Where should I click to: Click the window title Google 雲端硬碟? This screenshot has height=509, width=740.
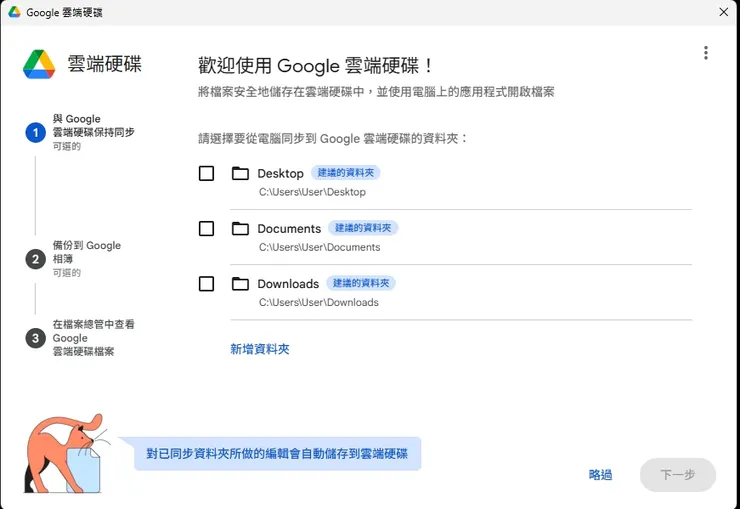tap(64, 12)
